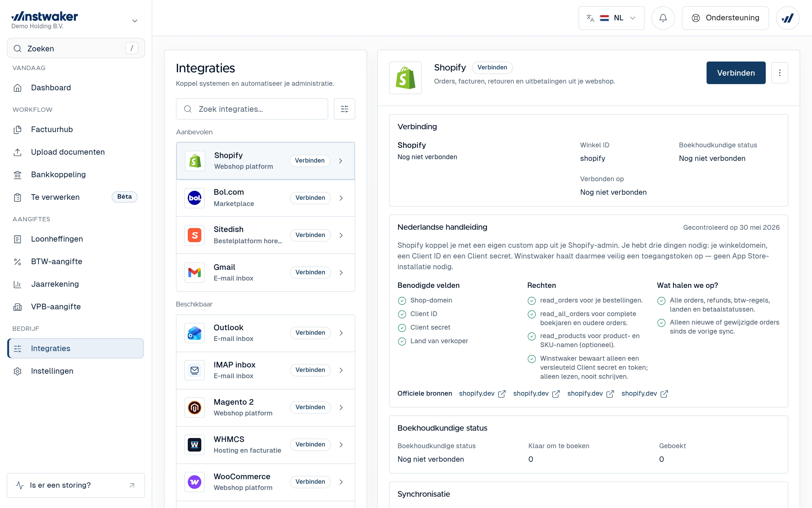This screenshot has height=508, width=812.
Task: Select Integraties in the sidebar
Action: 76,349
